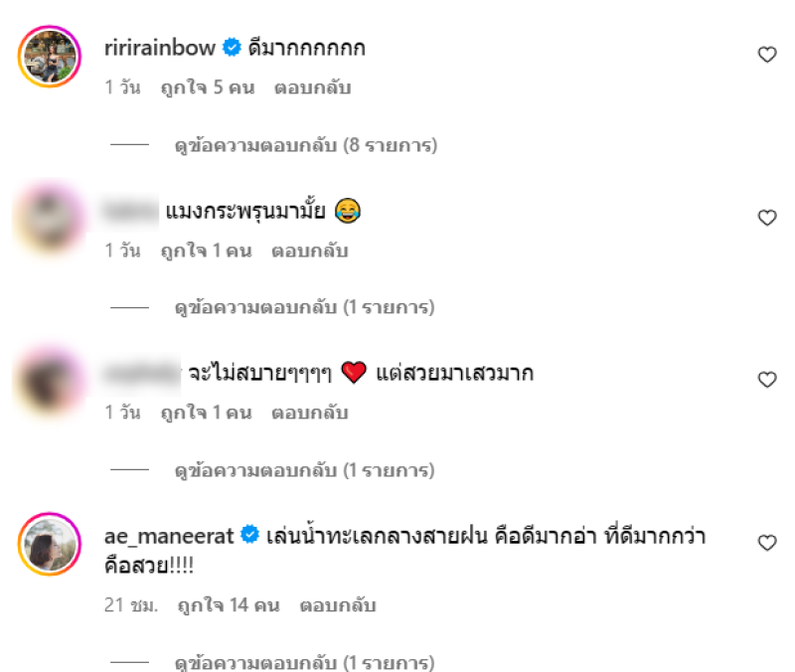Expand 8 replies under ririrainbow comment
The height and width of the screenshot is (672, 795).
point(306,145)
